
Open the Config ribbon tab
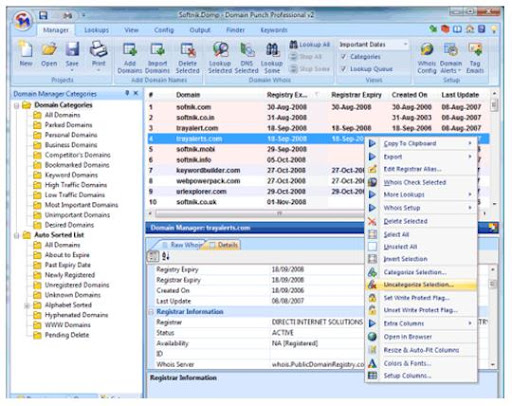tap(164, 30)
